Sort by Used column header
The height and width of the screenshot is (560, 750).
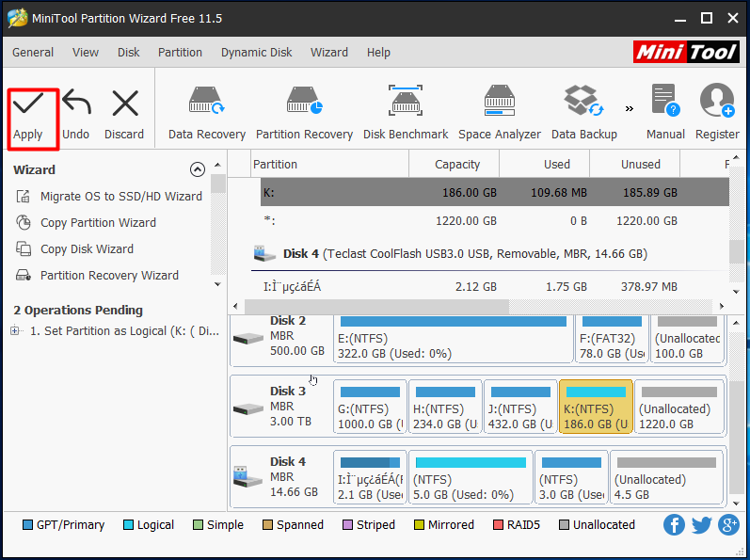pyautogui.click(x=544, y=164)
